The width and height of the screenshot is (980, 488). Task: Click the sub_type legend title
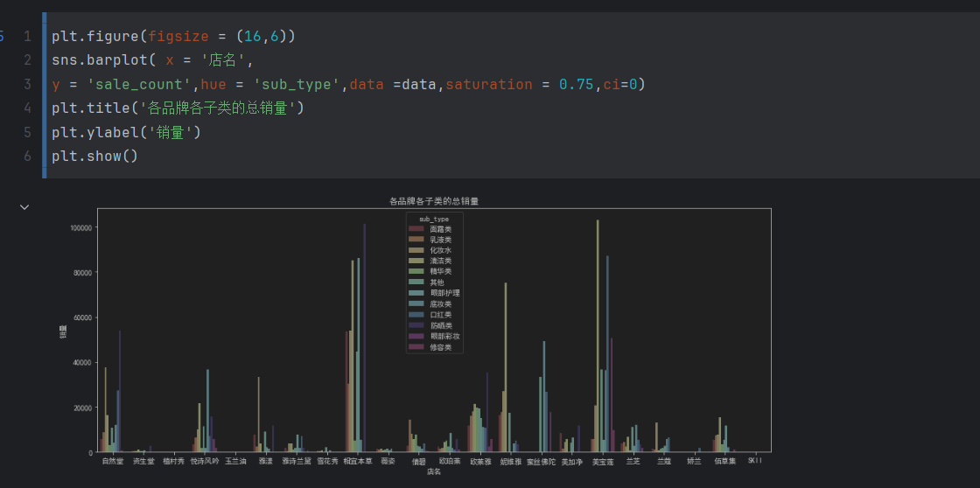[434, 218]
